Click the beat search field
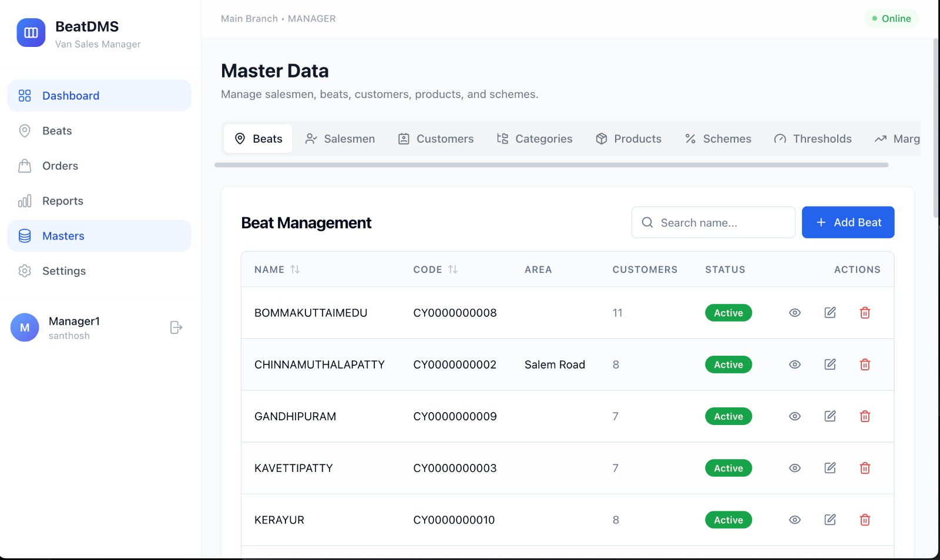Screen dimensions: 940x560 tap(713, 222)
